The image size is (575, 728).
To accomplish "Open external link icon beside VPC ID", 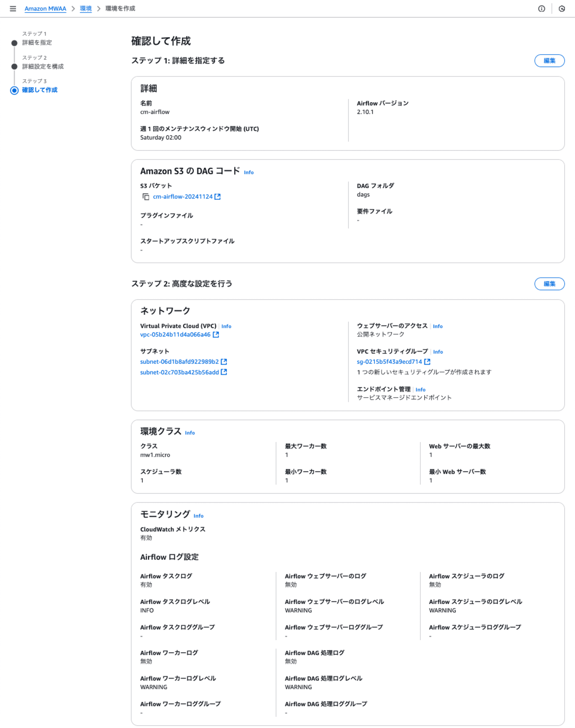I will point(216,335).
